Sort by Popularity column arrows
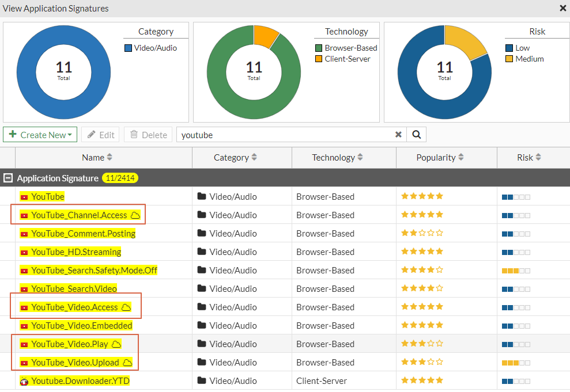The width and height of the screenshot is (570, 392). [x=460, y=157]
